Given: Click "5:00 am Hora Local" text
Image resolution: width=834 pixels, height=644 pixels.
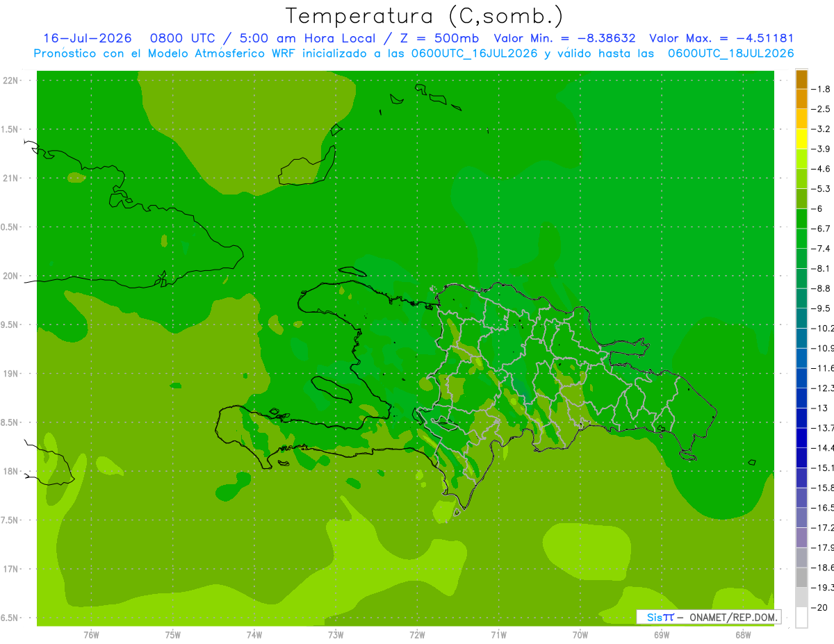Looking at the screenshot, I should point(308,38).
